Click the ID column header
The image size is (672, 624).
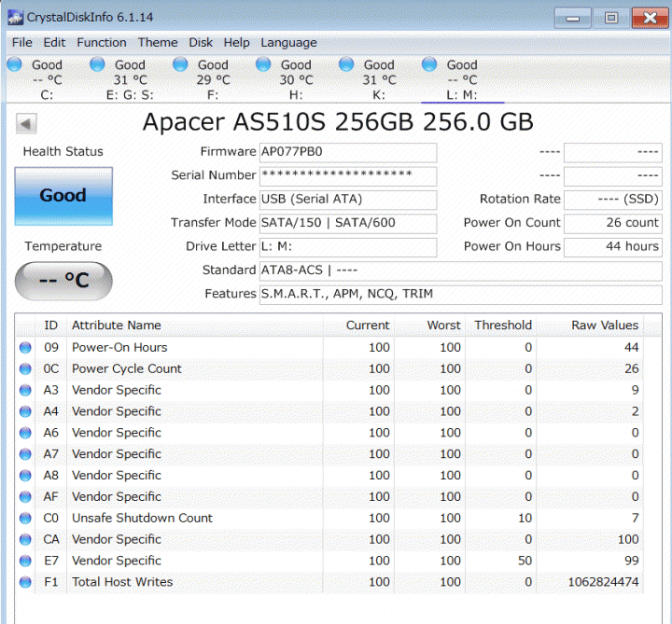pos(50,326)
